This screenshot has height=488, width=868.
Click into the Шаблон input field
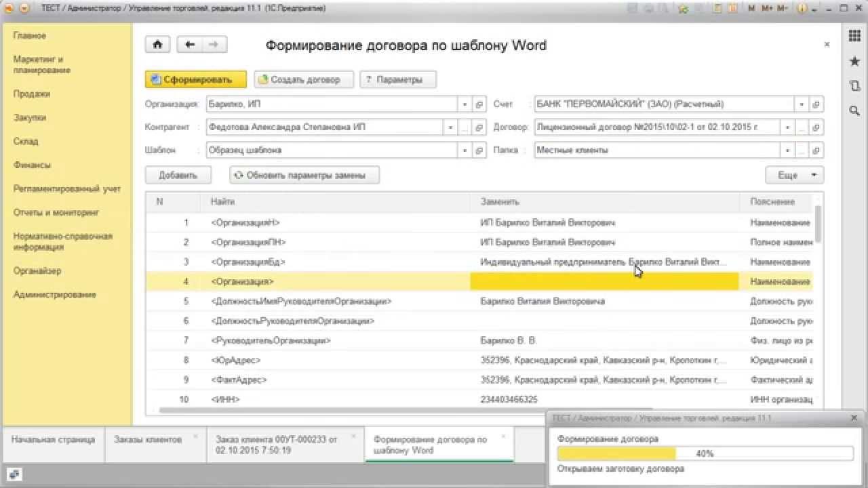click(x=332, y=150)
